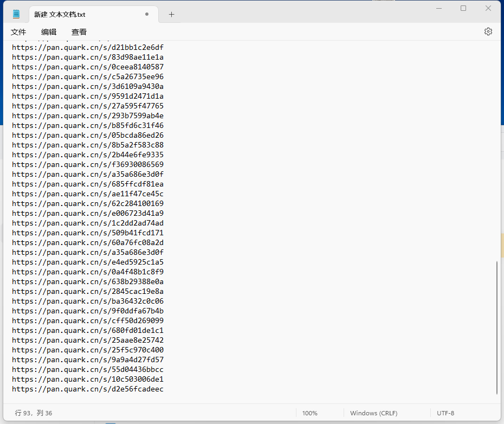Image resolution: width=504 pixels, height=424 pixels.
Task: Click the line ending in 0a4f48b1c8f9
Action: click(x=88, y=272)
